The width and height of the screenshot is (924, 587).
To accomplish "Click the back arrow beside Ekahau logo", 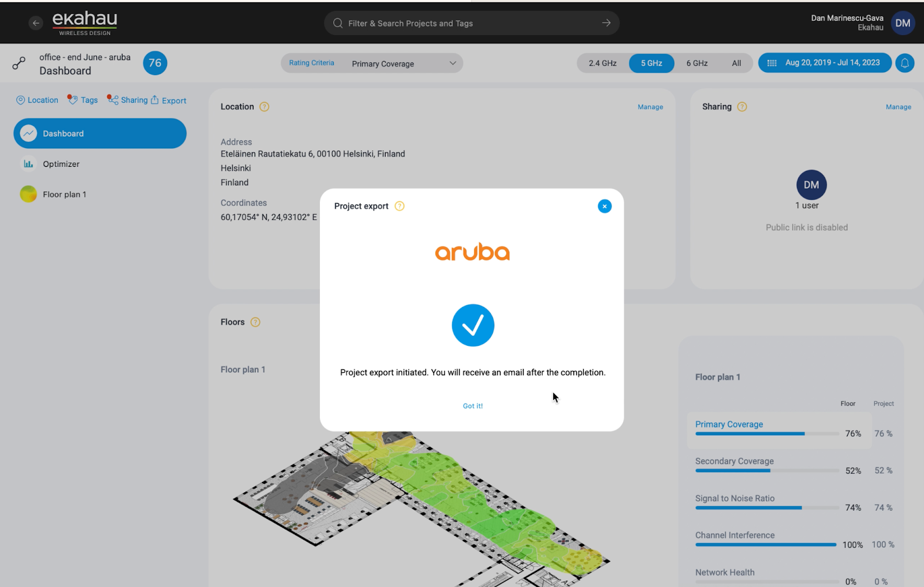I will (x=36, y=23).
